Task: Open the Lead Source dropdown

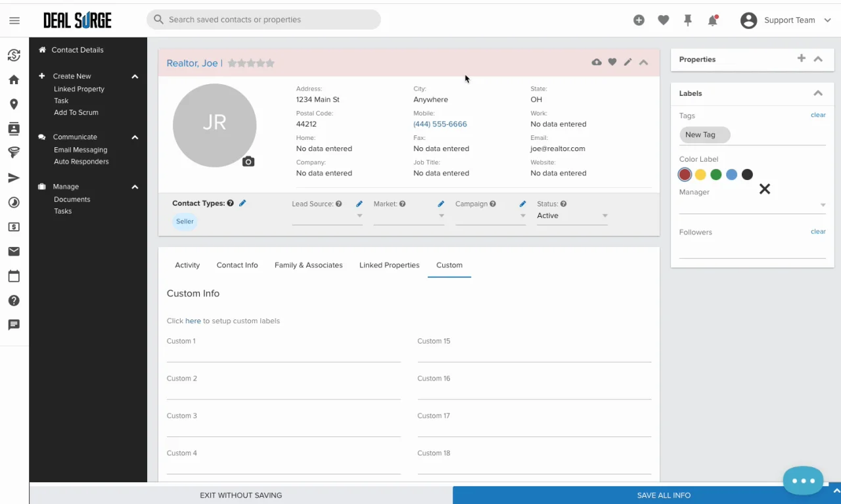Action: point(327,216)
